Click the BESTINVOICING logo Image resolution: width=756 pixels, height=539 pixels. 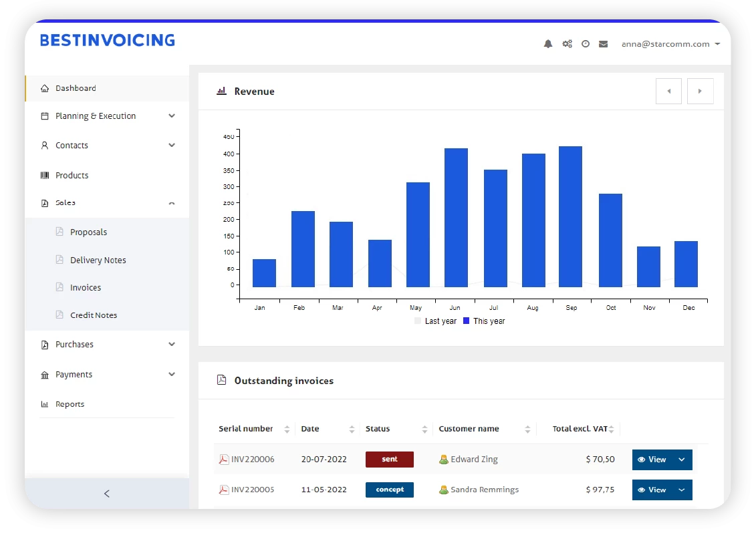[x=107, y=39]
